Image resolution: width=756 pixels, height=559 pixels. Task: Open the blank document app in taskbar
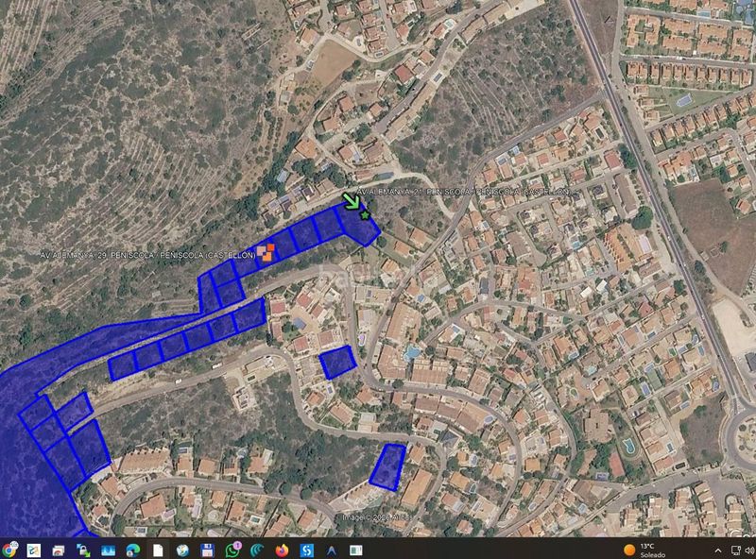point(158,550)
